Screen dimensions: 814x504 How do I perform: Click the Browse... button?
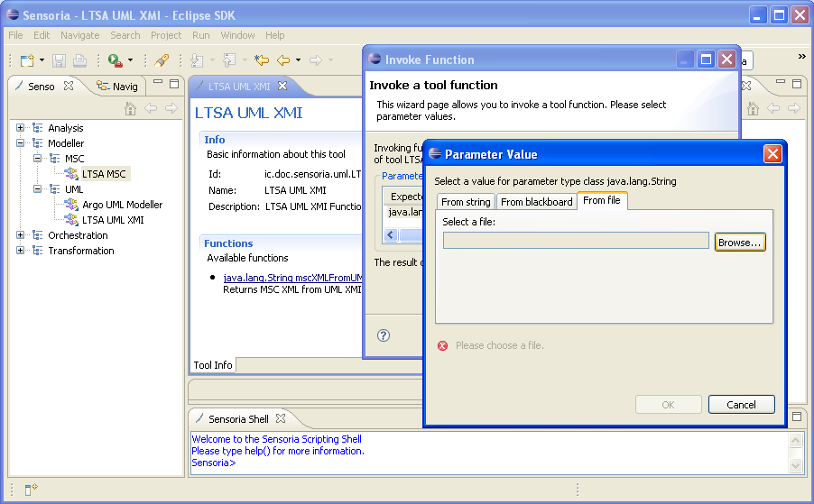click(740, 243)
